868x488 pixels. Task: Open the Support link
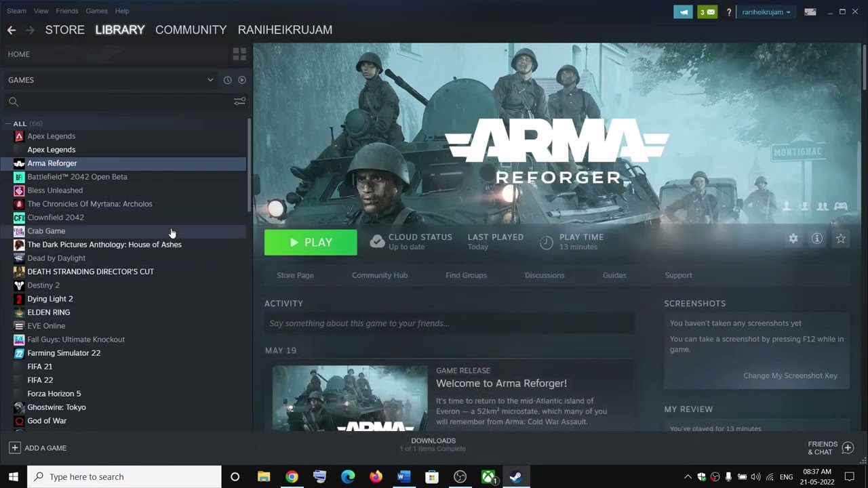point(678,275)
